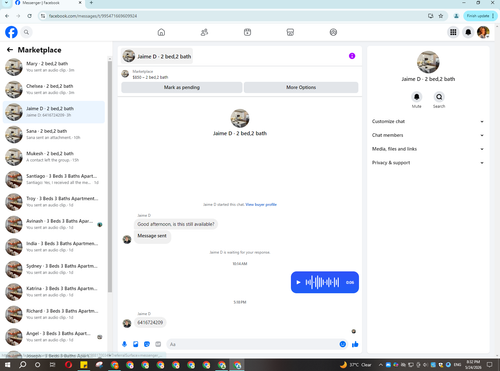Open a new browser tab with plus
This screenshot has height=371, width=500.
91,3
